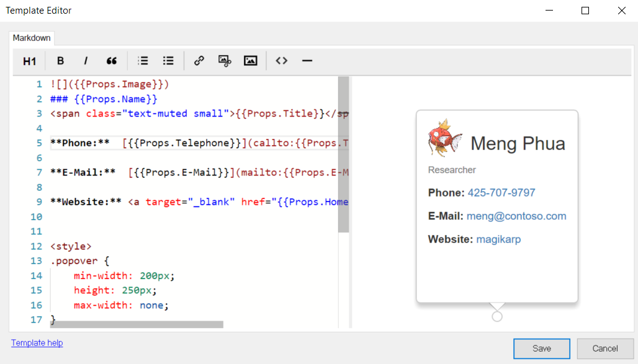The height and width of the screenshot is (364, 638).
Task: Insert an image
Action: pyautogui.click(x=250, y=61)
